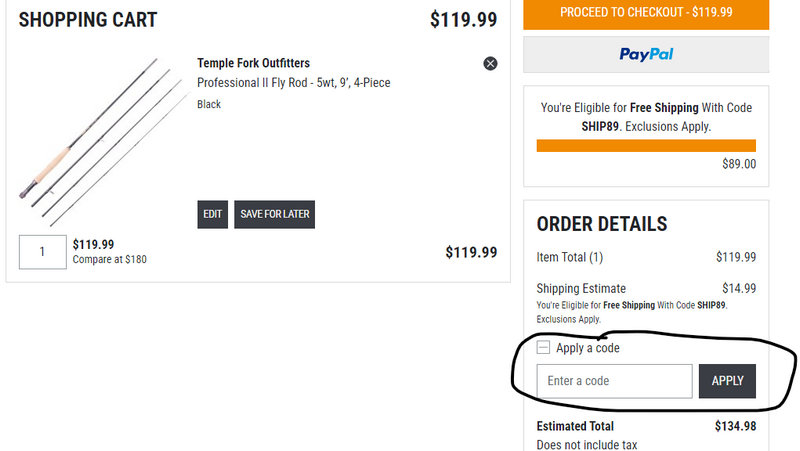Viewport: 800px width, 451px height.
Task: Click the Black color label
Action: [x=209, y=104]
